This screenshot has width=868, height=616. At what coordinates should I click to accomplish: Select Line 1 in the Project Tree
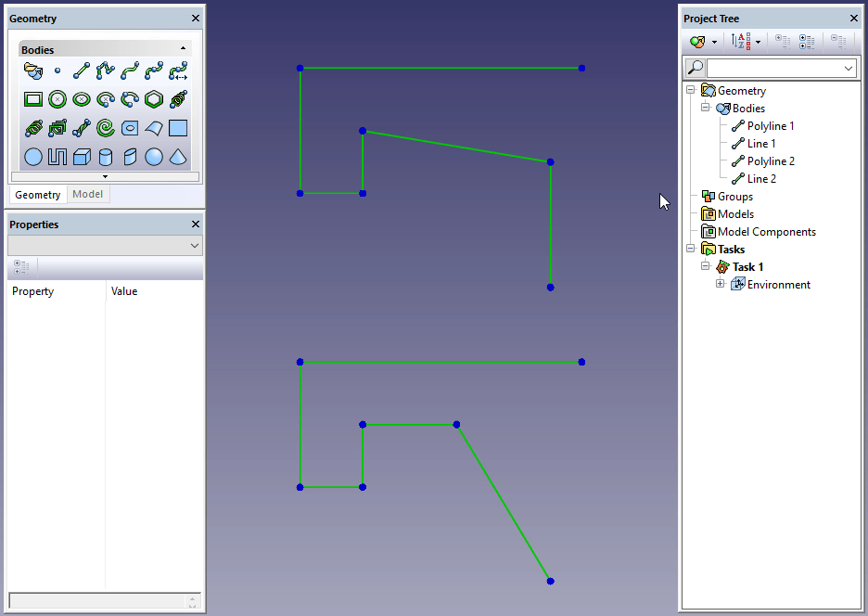(760, 144)
